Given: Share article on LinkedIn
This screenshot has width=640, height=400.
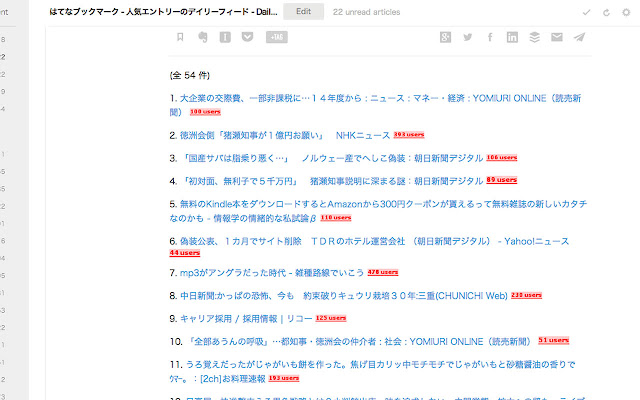Looking at the screenshot, I should pos(512,37).
